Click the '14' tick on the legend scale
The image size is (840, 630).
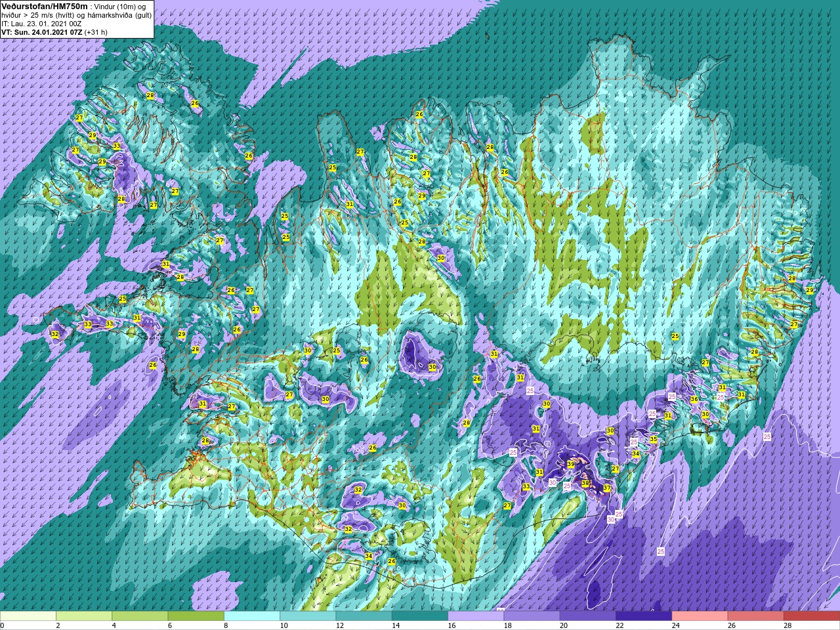(x=396, y=625)
